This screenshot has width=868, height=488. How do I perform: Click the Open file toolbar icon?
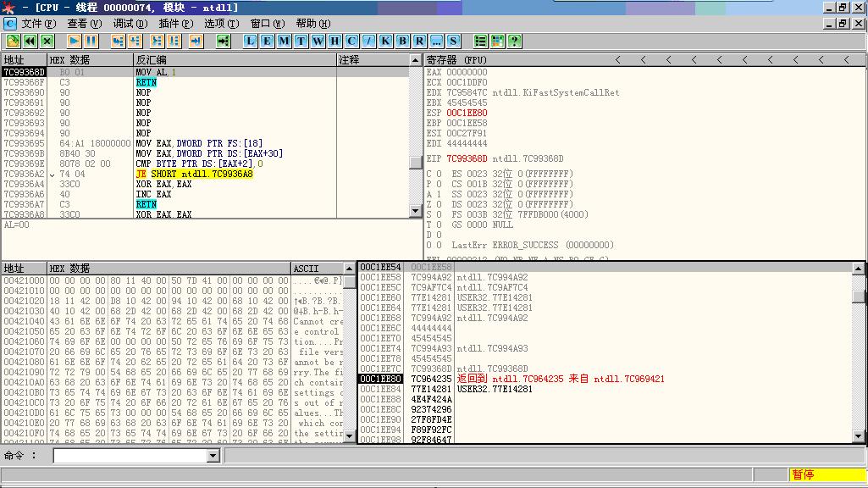tap(13, 41)
